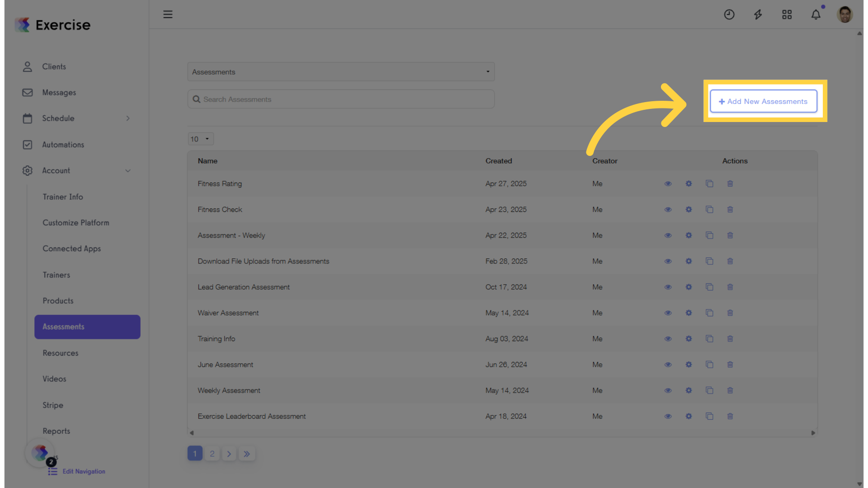Delete Assessment - Weekly with trash icon

[x=730, y=235]
